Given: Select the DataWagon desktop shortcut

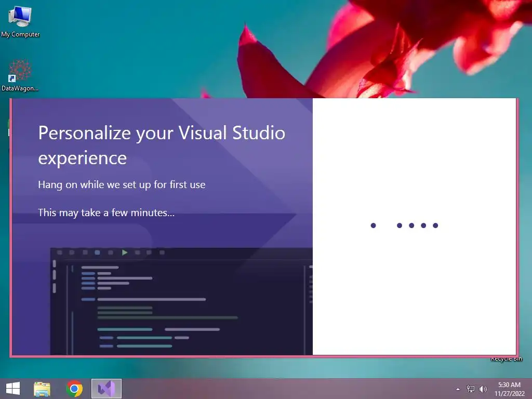Looking at the screenshot, I should click(20, 75).
